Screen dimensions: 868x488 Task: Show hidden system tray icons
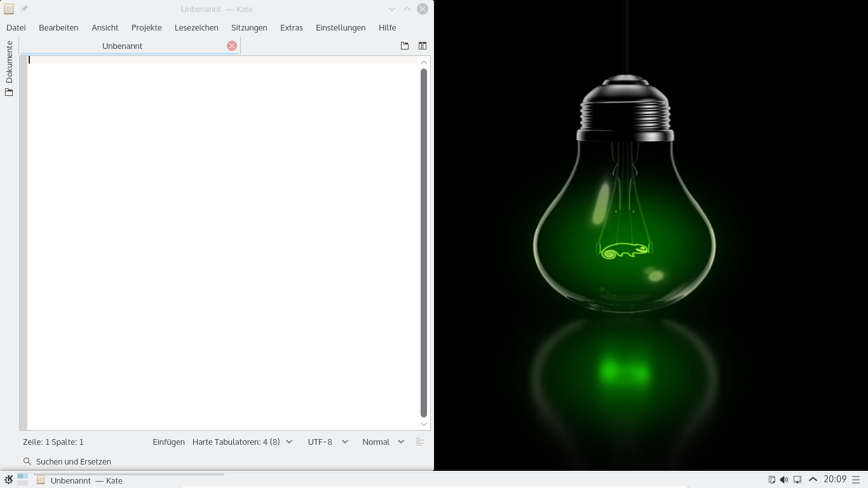click(x=813, y=480)
